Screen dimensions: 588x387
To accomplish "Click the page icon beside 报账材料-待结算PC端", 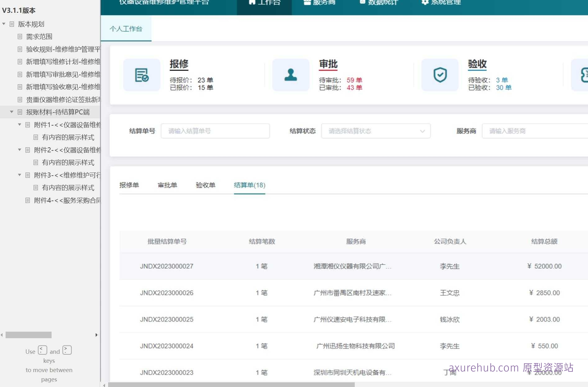I will (x=19, y=112).
